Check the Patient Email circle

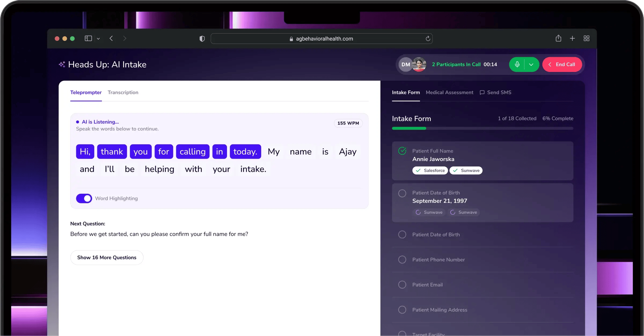click(402, 284)
